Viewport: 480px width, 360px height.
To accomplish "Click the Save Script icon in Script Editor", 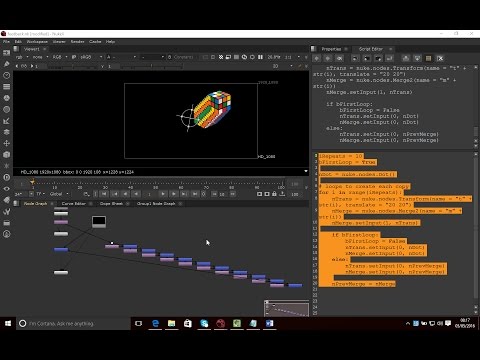I will tap(378, 58).
